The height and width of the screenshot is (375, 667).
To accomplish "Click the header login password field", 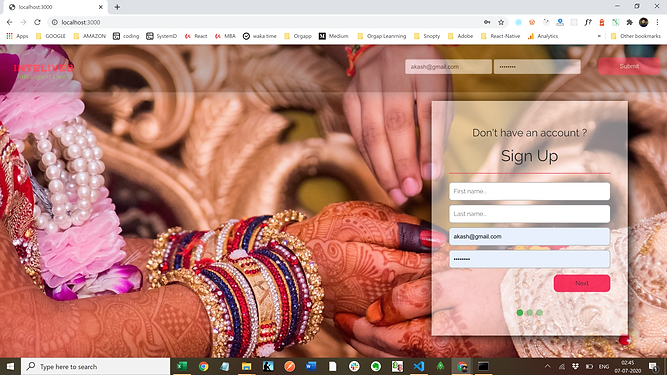I will [537, 67].
